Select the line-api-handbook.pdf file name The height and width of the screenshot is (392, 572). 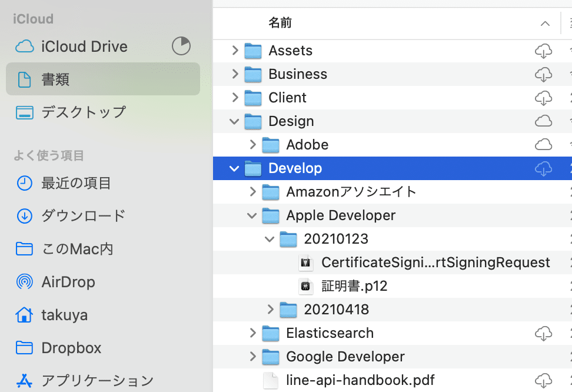pos(360,380)
